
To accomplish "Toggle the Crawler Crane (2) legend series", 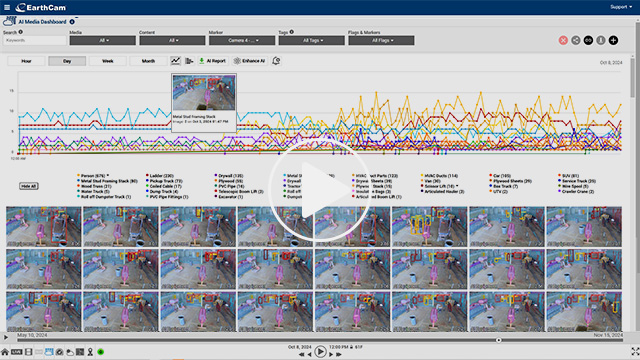I will [576, 191].
